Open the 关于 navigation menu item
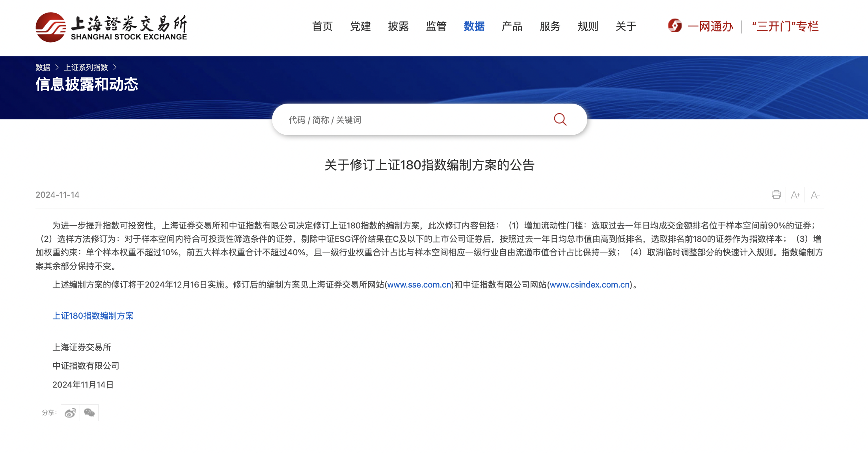Viewport: 868px width, 453px height. click(x=626, y=26)
